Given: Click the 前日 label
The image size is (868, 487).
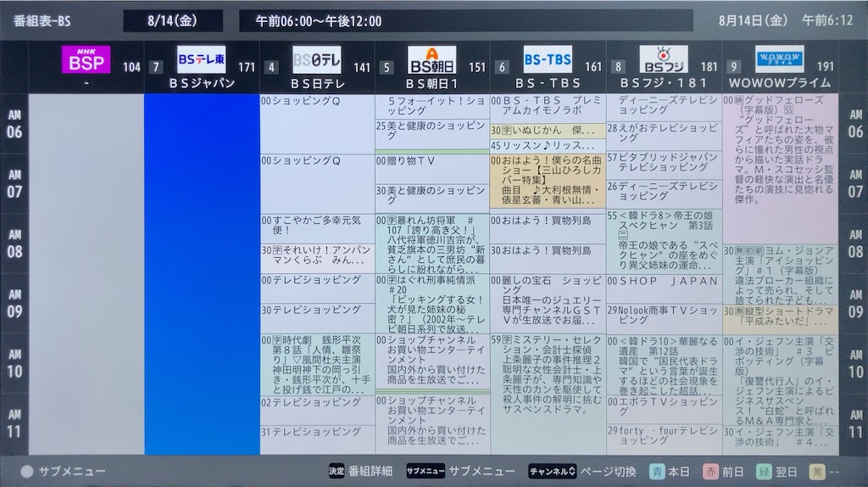Looking at the screenshot, I should (732, 472).
